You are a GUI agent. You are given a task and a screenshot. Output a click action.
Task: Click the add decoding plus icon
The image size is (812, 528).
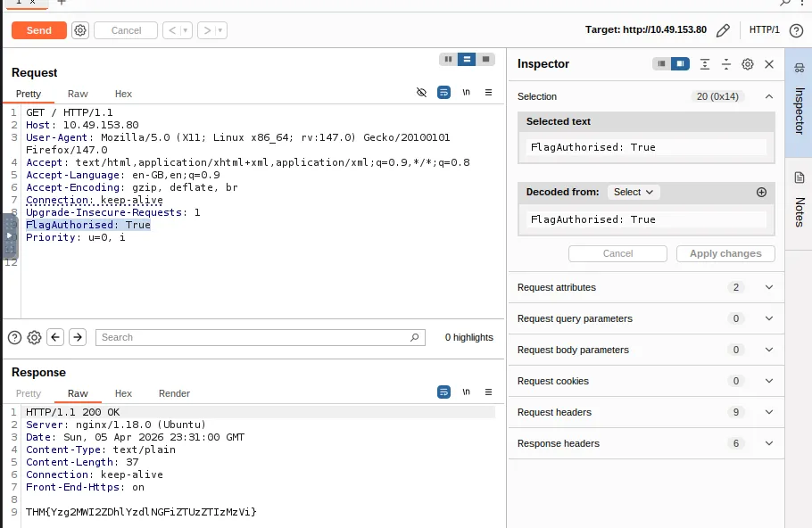tap(761, 192)
